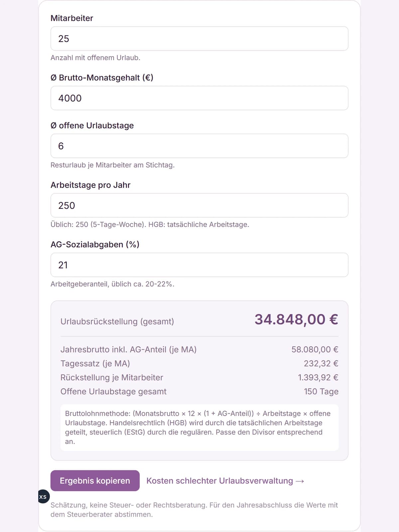
Task: Click the AG-Sozialabgaben percentage input
Action: [x=199, y=265]
